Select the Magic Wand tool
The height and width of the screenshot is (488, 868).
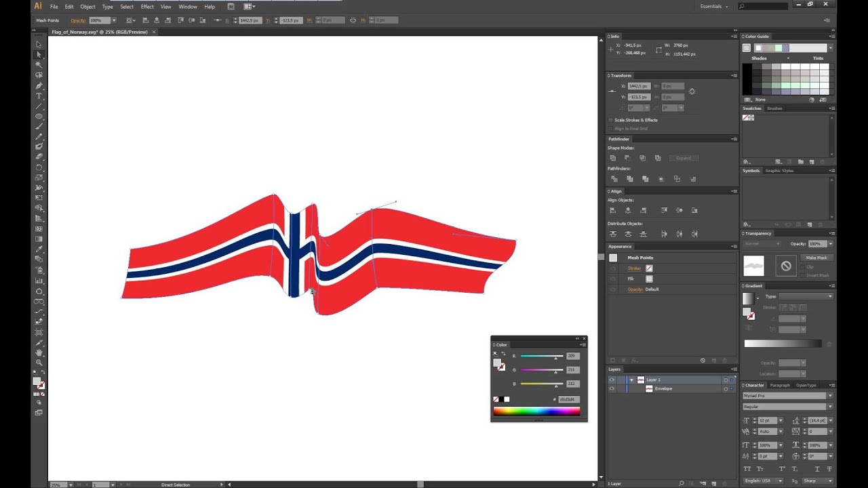(x=39, y=64)
